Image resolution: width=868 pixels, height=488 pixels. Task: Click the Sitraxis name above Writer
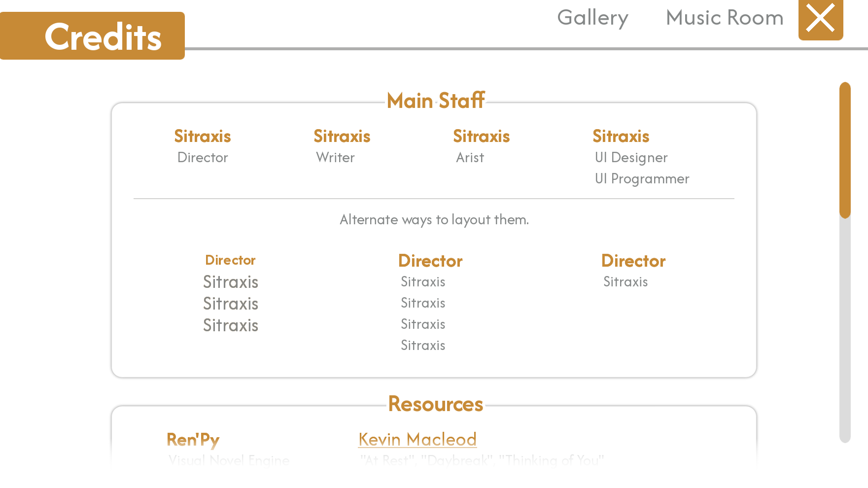(x=342, y=136)
